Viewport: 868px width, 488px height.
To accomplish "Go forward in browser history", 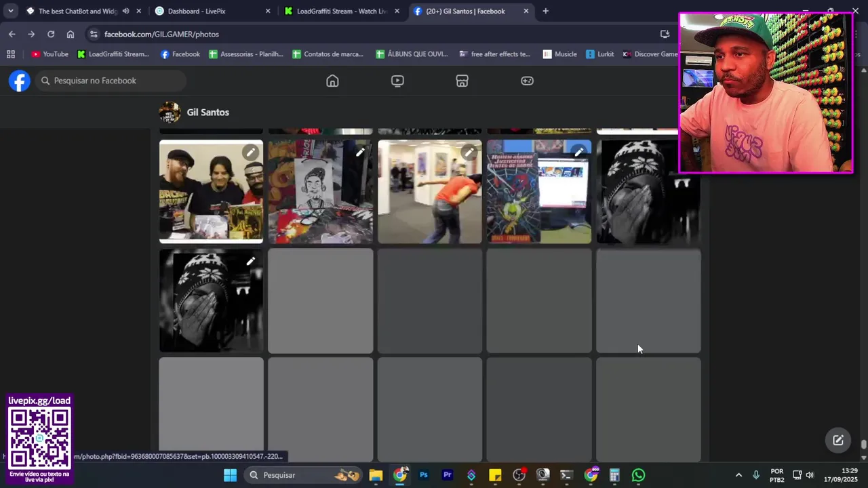I will (31, 34).
